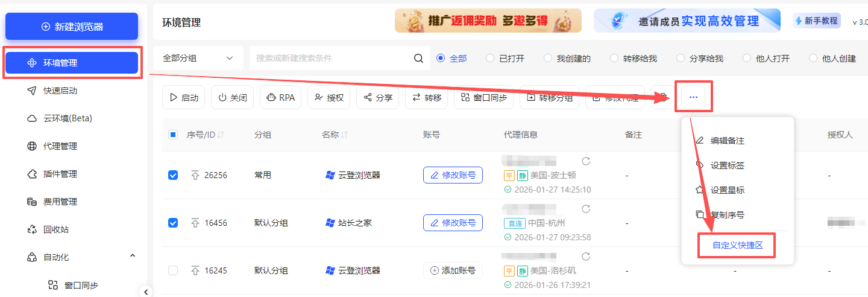Click the sidebar collapse arrow
Screen dimensions: 868x297
[146, 292]
